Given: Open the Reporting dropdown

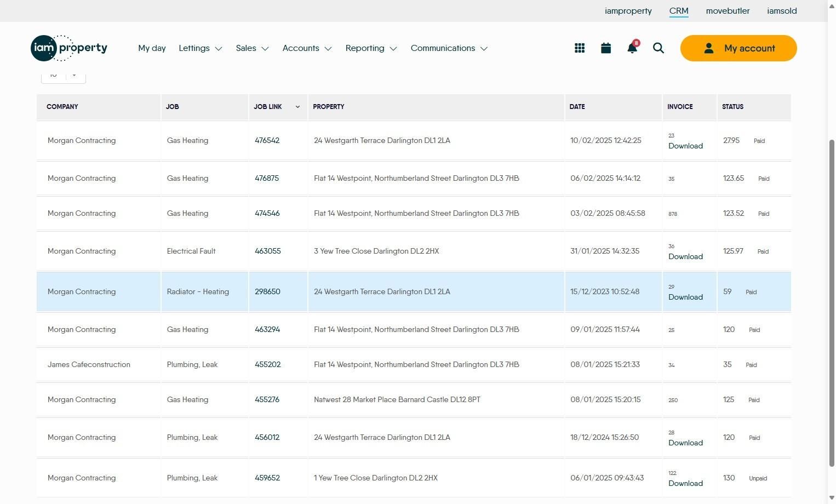Looking at the screenshot, I should (x=371, y=48).
